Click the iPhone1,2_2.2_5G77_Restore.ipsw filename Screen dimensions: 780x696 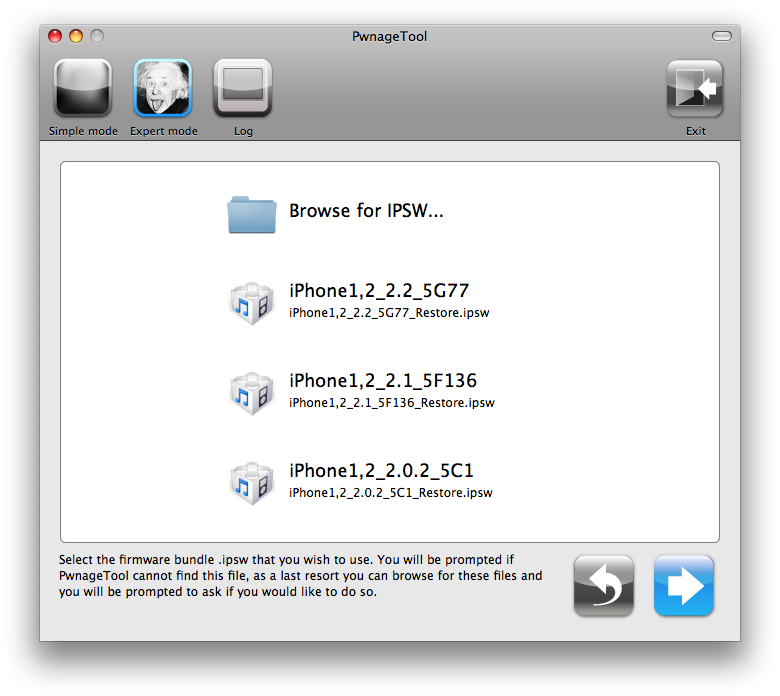pos(389,313)
